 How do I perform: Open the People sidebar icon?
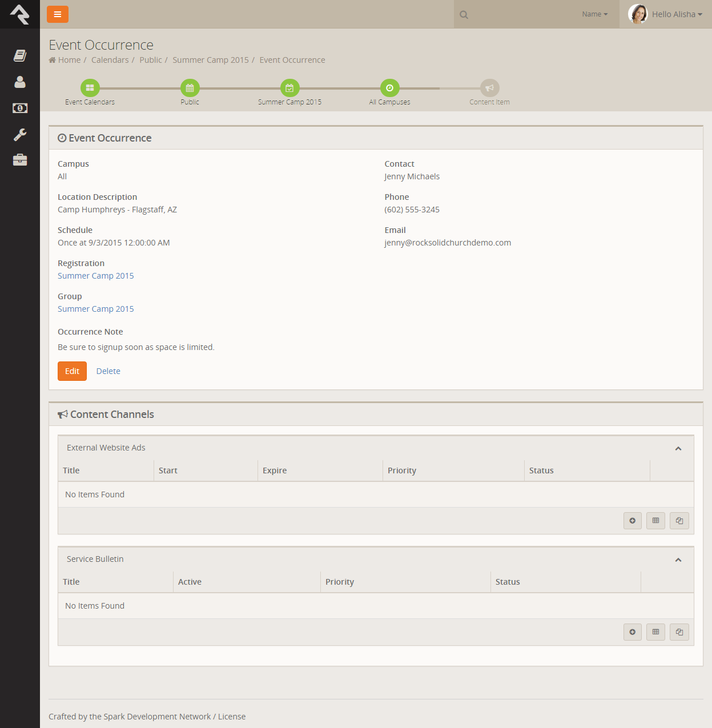click(20, 82)
